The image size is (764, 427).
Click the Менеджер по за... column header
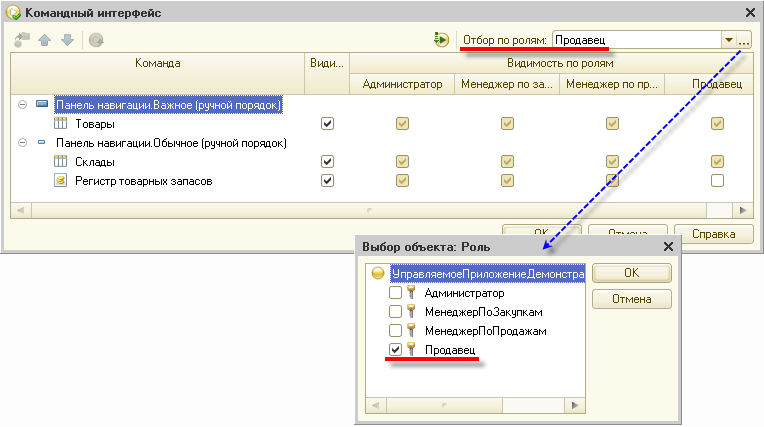(507, 84)
